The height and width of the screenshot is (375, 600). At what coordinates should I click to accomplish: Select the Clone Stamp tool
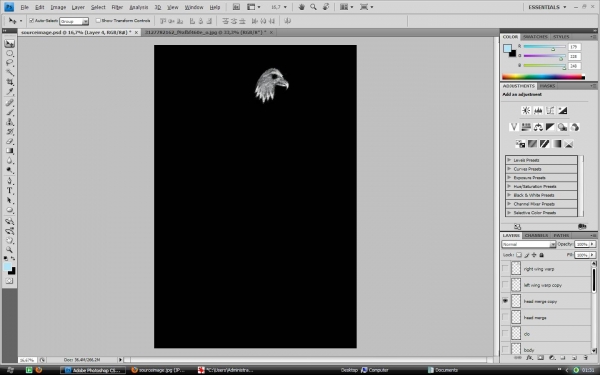(10, 122)
